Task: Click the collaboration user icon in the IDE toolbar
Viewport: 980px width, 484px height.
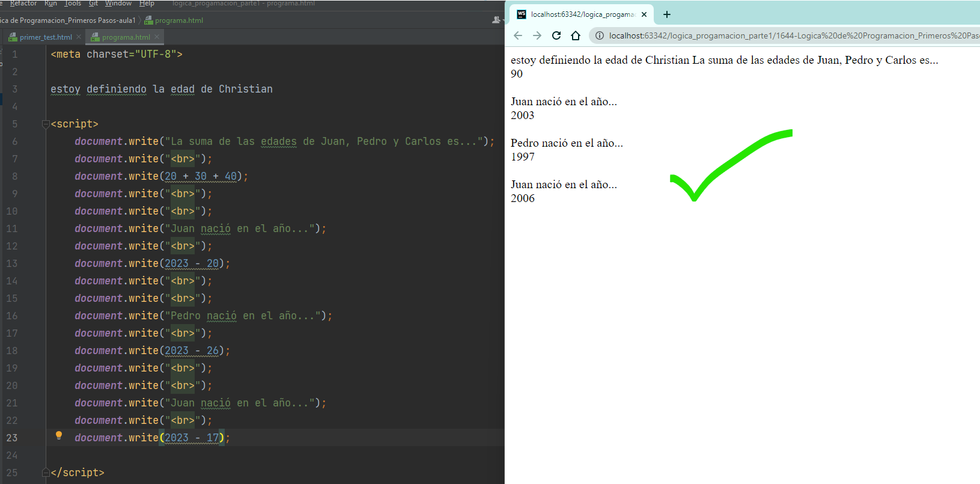Action: pyautogui.click(x=496, y=20)
